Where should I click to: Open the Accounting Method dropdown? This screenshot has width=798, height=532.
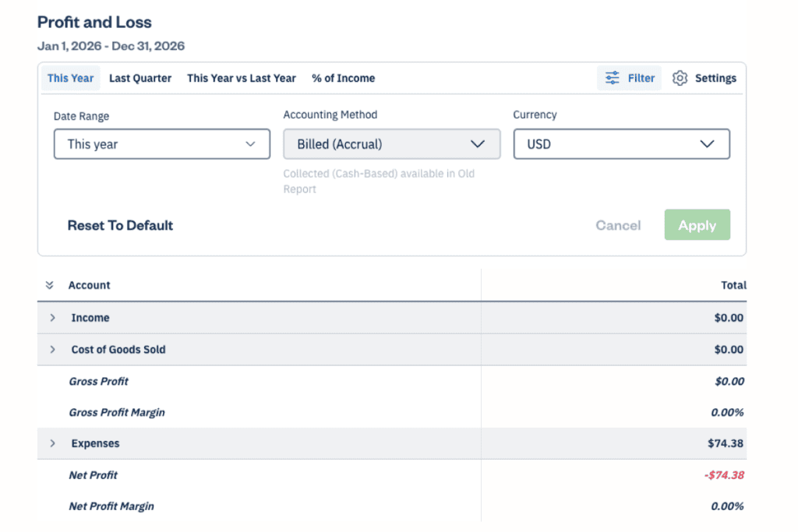(x=391, y=144)
